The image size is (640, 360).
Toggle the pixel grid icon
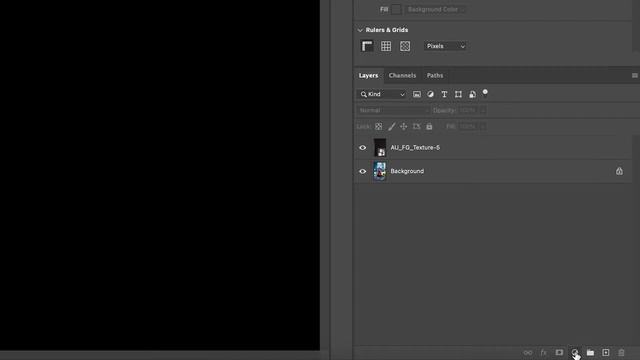[404, 46]
